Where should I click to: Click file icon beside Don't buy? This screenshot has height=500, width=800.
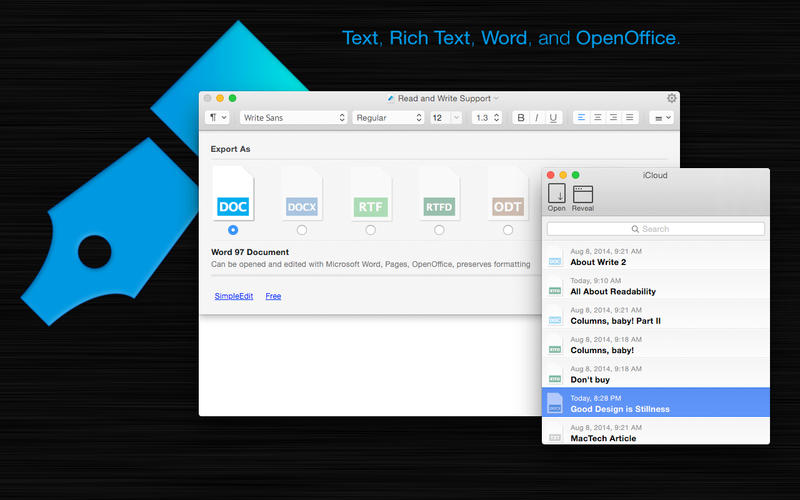(x=555, y=375)
